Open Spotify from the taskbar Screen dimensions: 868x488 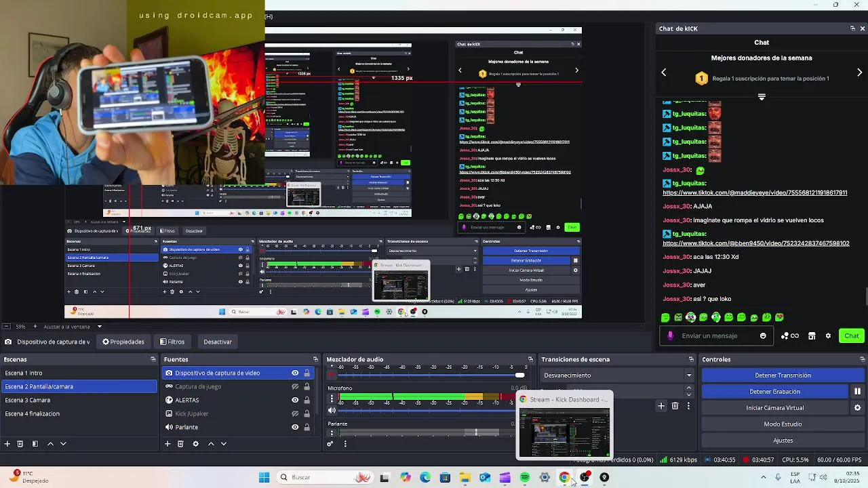(x=525, y=477)
